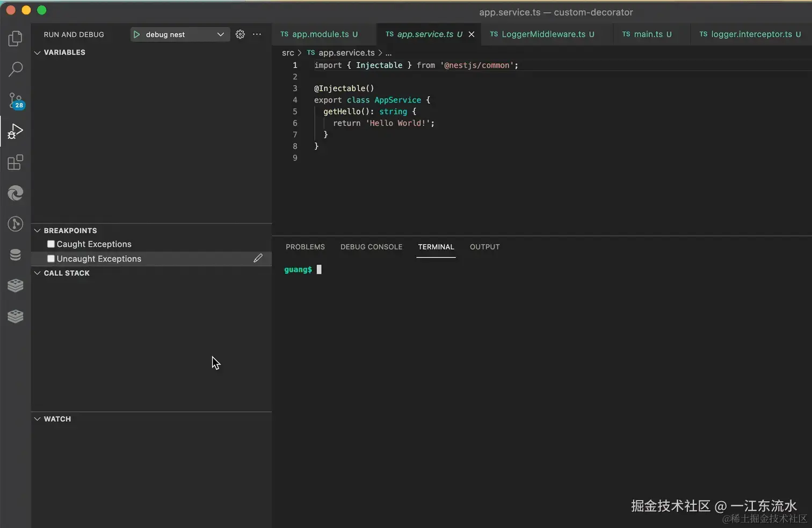Click the AppService class name in code
Screen dimensions: 812x528
click(x=397, y=100)
